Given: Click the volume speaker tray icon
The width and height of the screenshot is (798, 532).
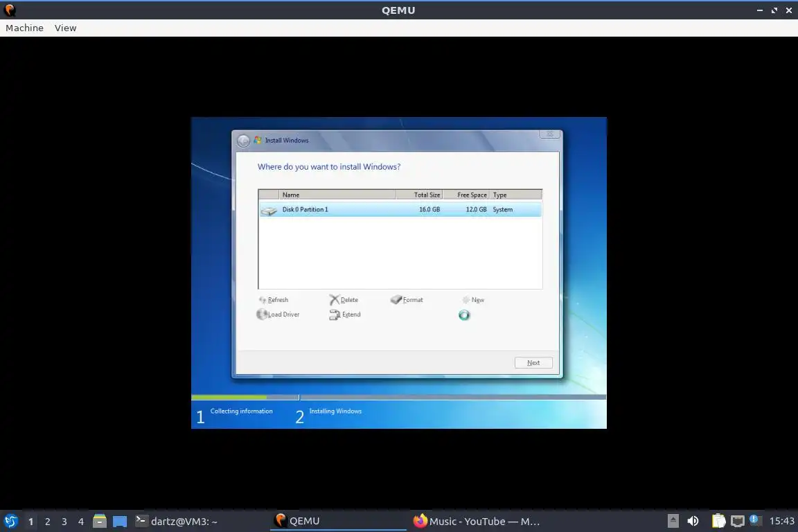Looking at the screenshot, I should tap(693, 521).
